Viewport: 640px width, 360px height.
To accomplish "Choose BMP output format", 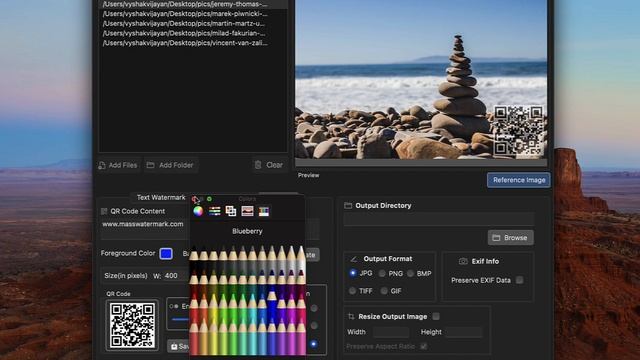I will pyautogui.click(x=411, y=273).
